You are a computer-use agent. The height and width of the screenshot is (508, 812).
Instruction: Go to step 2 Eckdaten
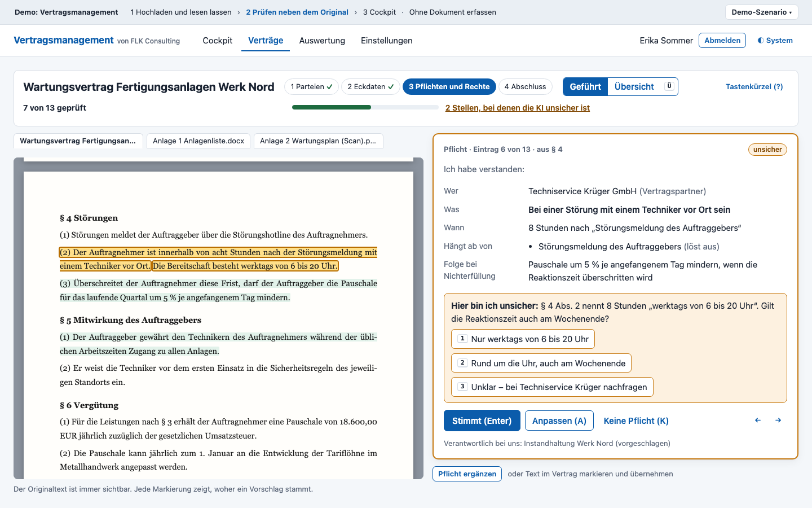[x=370, y=87]
